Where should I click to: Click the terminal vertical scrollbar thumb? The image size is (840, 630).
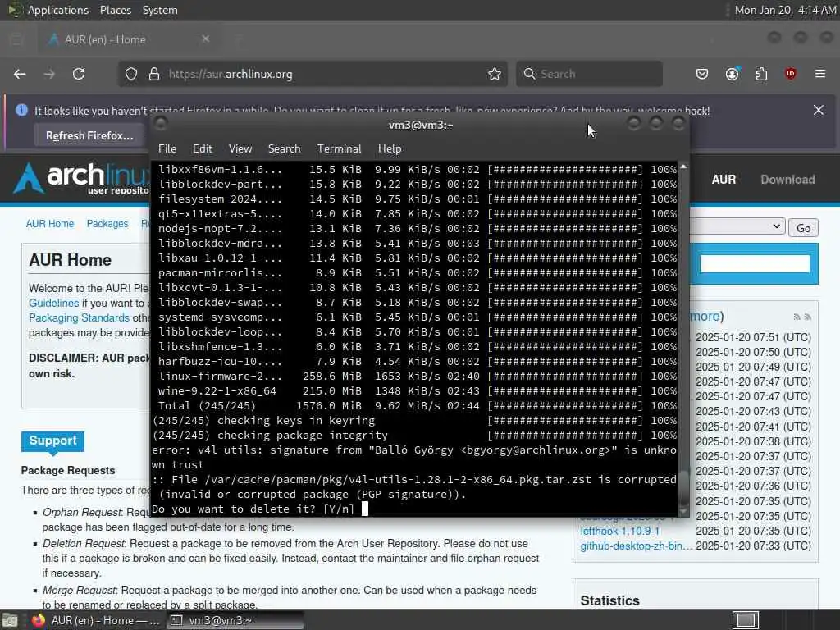[x=683, y=487]
